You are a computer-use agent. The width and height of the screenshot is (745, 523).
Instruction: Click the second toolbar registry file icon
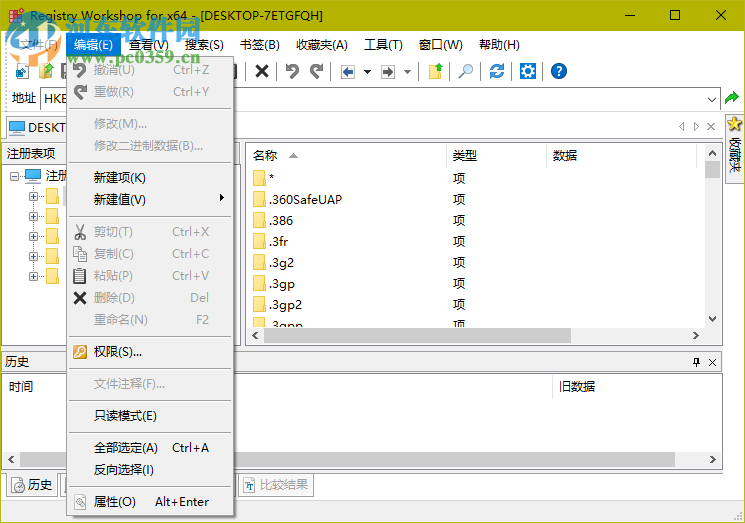tap(47, 72)
